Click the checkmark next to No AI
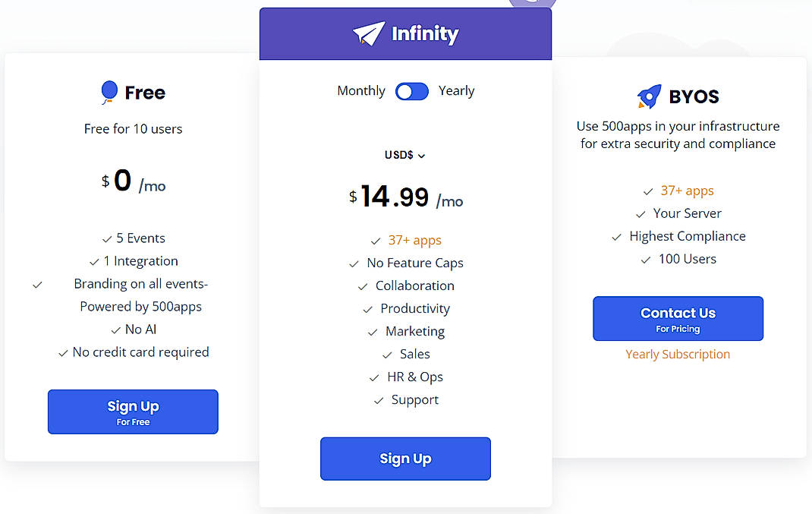 116,330
